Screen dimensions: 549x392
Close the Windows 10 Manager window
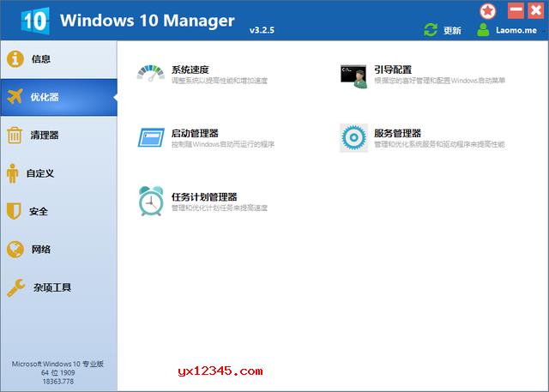click(535, 10)
